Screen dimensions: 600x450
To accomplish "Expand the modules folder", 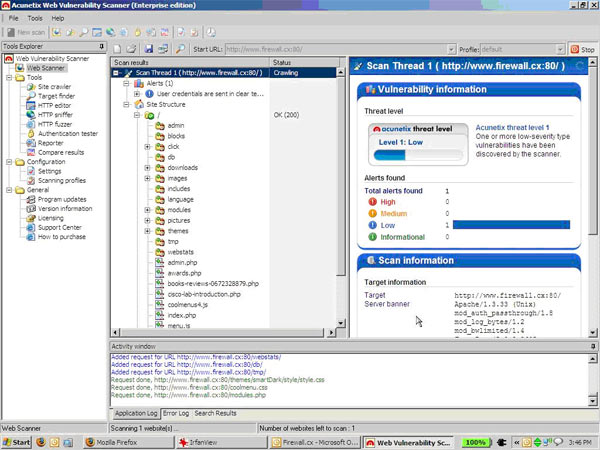I will (x=147, y=210).
